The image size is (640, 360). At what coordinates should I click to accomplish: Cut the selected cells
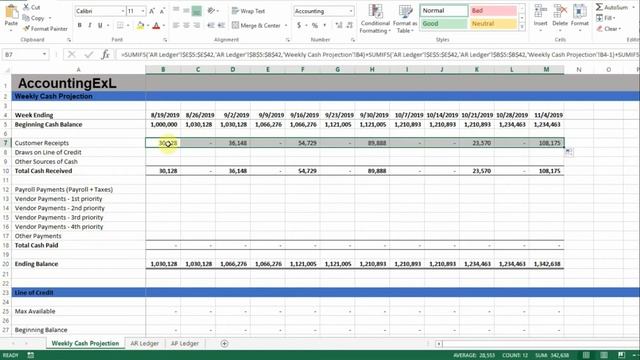coord(31,7)
